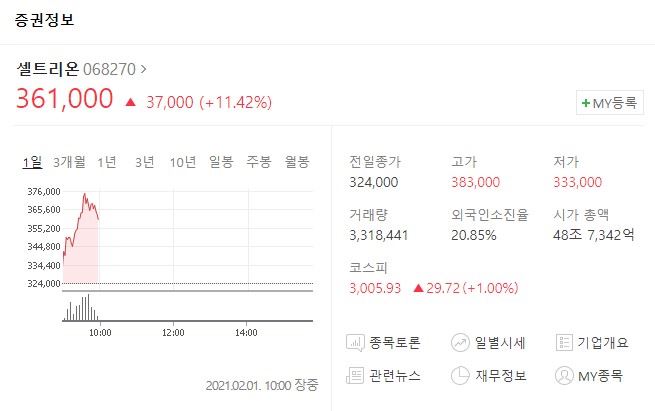Viewport: 655px width, 411px height.
Task: Open the 셀트리온 stock name link
Action: (x=48, y=69)
